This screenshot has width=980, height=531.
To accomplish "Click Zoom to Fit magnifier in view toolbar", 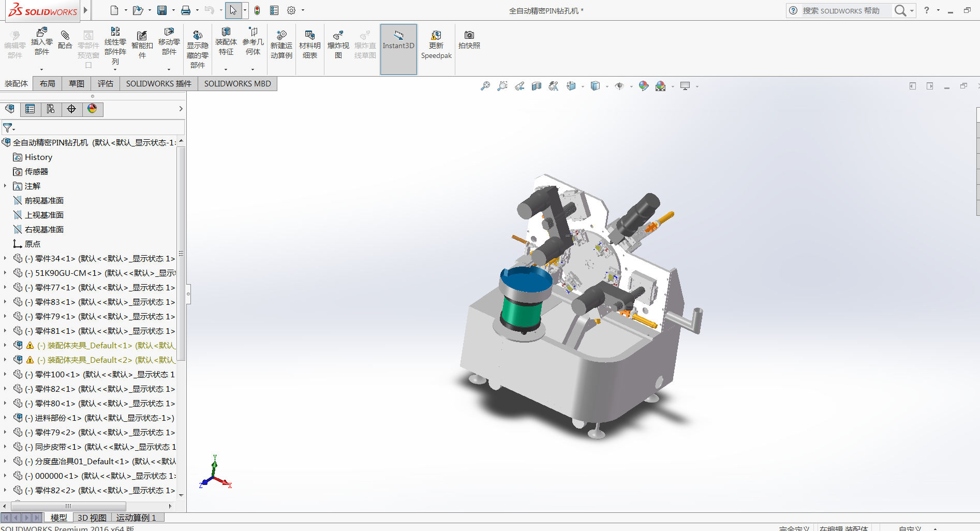I will pyautogui.click(x=485, y=86).
